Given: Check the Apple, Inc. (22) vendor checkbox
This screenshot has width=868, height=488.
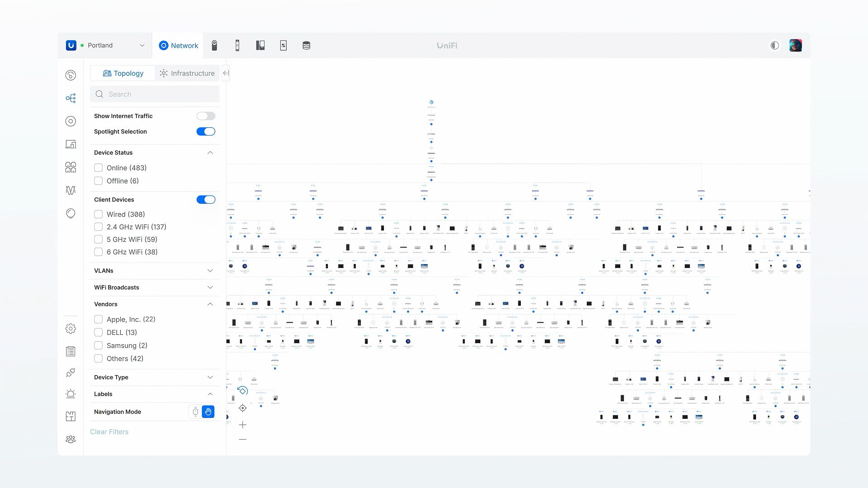Looking at the screenshot, I should tap(98, 319).
